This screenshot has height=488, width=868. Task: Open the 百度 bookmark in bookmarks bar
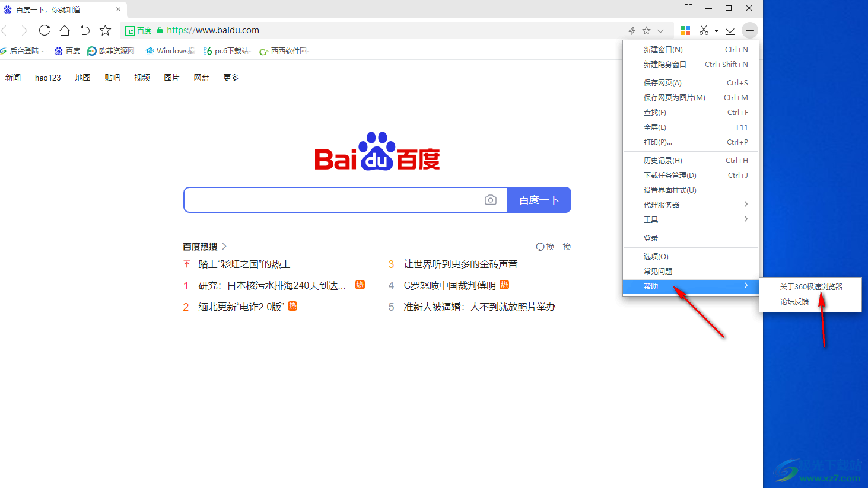tap(67, 51)
